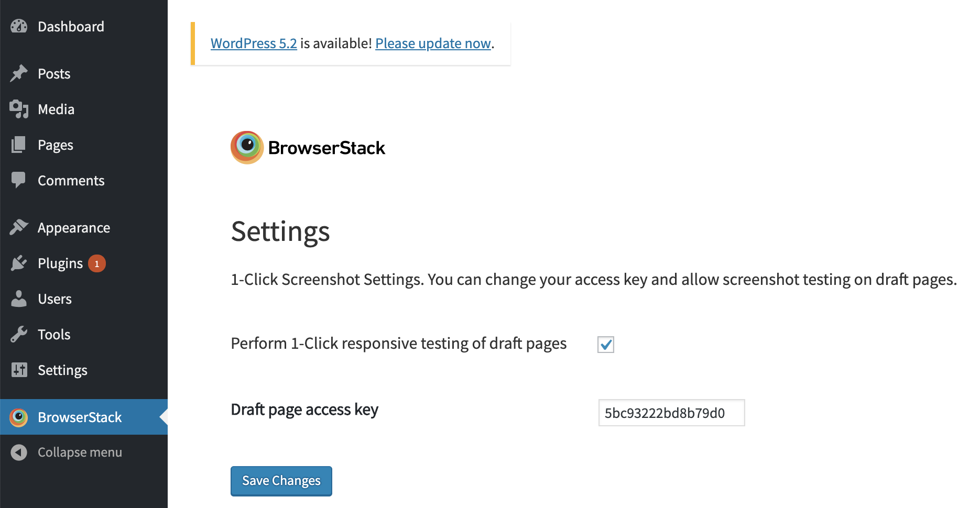980x508 pixels.
Task: Click the Media library icon
Action: (19, 109)
